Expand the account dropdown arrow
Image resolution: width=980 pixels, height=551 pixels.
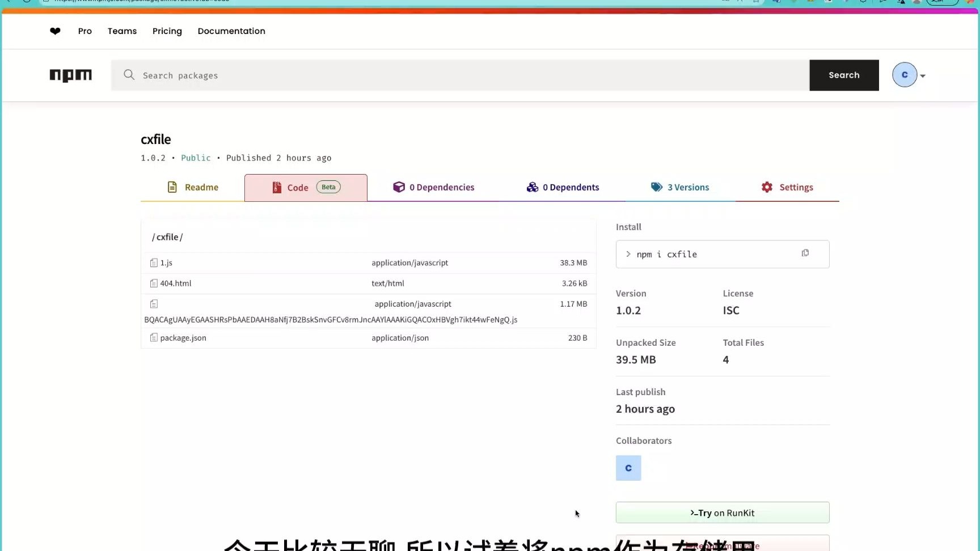click(x=923, y=76)
